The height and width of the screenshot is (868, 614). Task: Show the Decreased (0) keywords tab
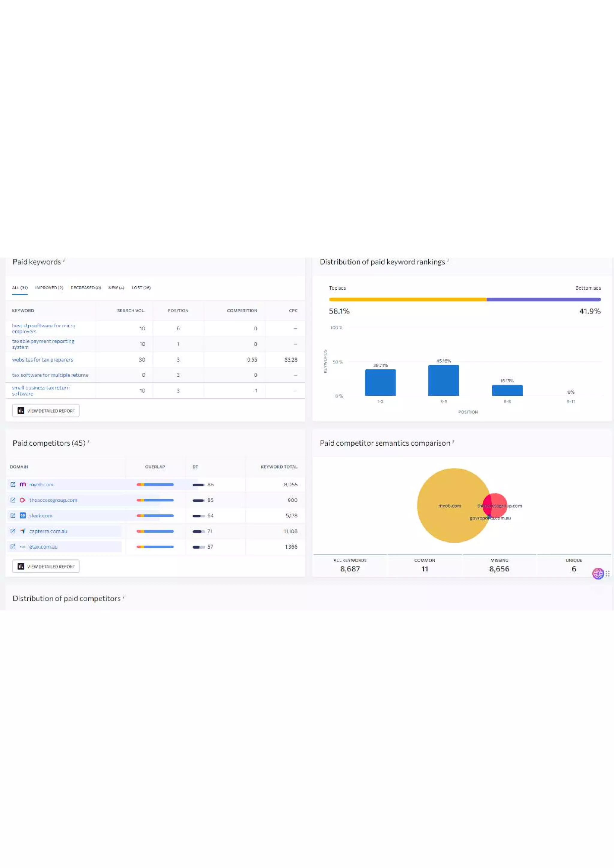(86, 288)
